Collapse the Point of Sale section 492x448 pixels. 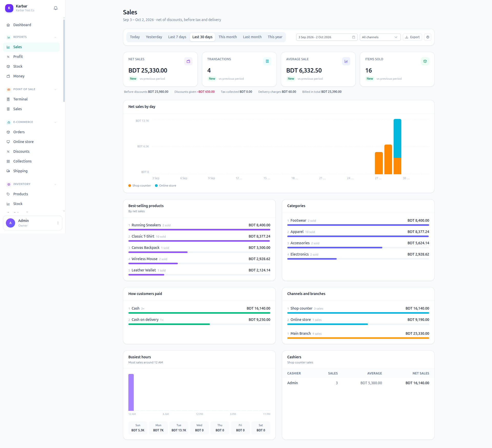(x=55, y=89)
